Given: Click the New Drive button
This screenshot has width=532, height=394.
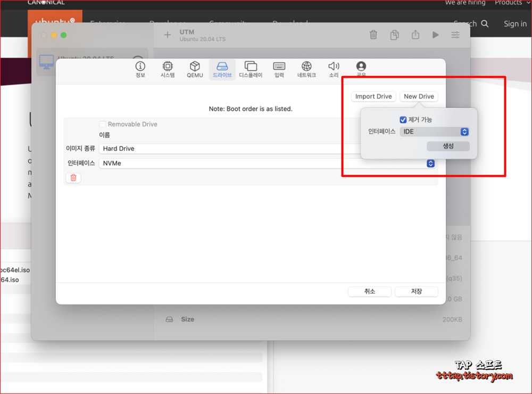Looking at the screenshot, I should tap(419, 96).
